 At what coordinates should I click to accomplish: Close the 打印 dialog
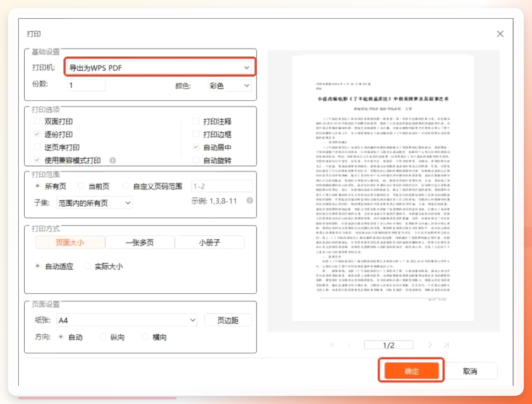pos(500,34)
